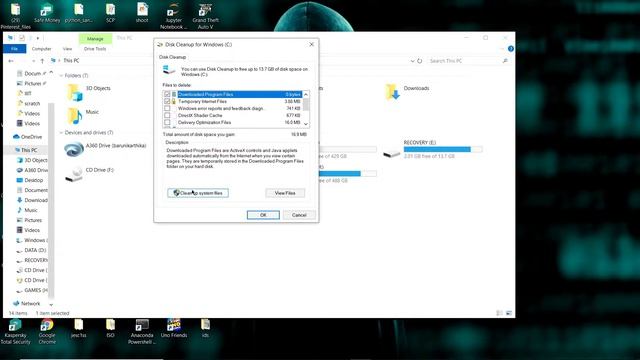Open Grand Theft Auto V shortcut
Viewport: 640px width, 360px height.
pos(205,16)
